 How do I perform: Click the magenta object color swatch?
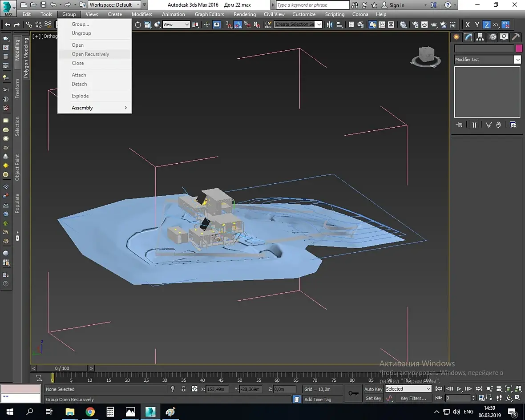[518, 48]
